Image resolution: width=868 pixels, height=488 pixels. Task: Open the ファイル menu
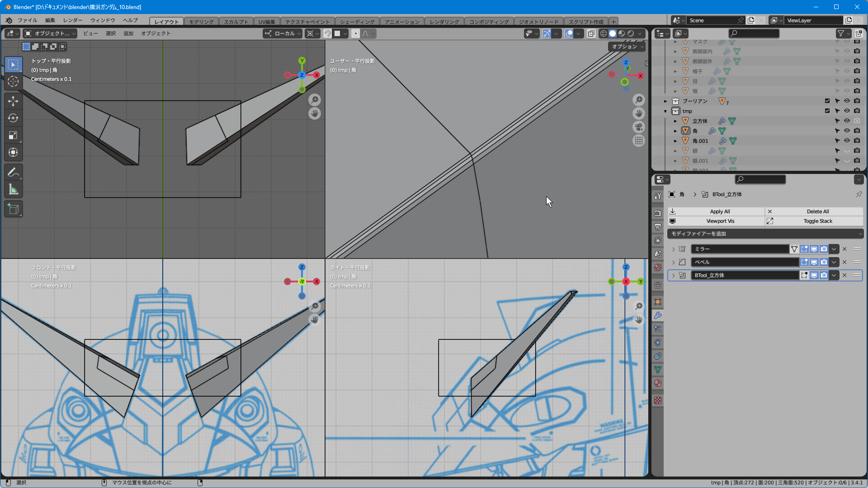coord(27,20)
